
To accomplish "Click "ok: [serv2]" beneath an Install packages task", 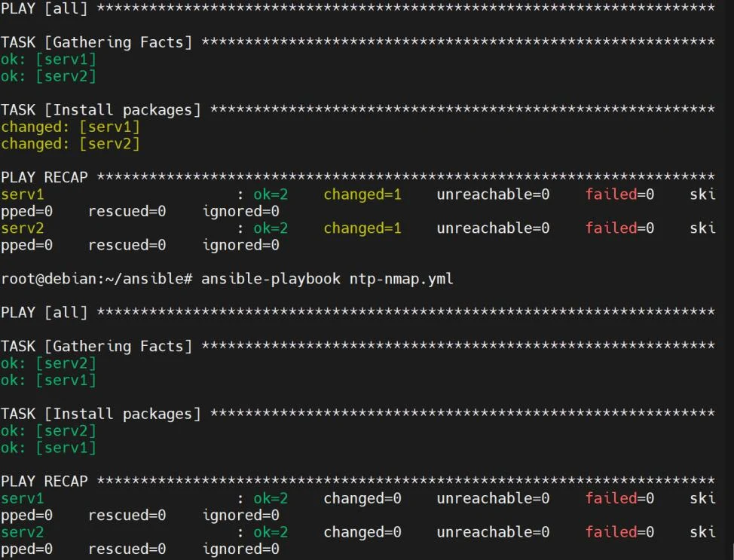I will 49,431.
